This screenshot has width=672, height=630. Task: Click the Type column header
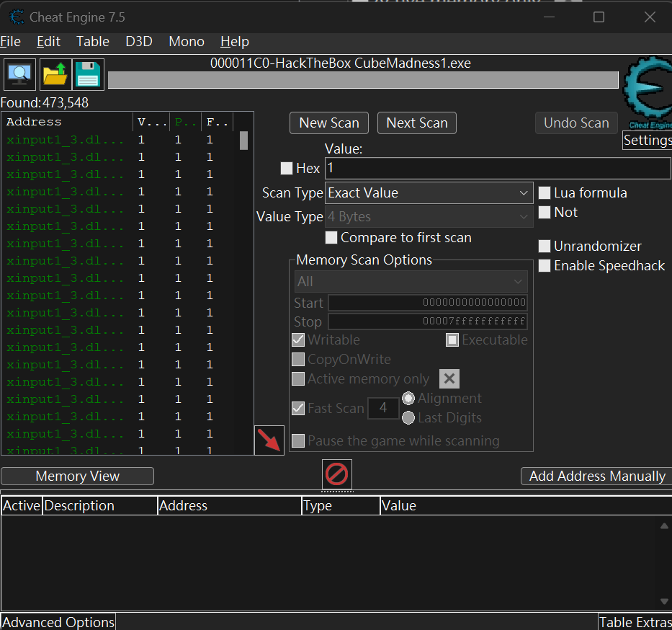(341, 505)
